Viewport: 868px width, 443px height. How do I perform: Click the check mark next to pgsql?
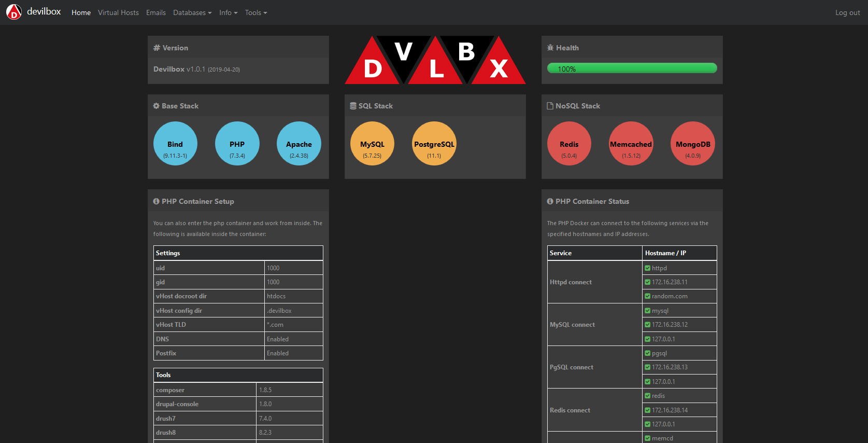[647, 353]
